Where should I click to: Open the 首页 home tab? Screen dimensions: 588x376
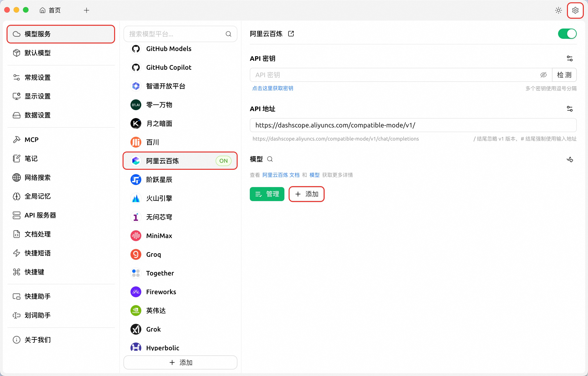(x=50, y=10)
